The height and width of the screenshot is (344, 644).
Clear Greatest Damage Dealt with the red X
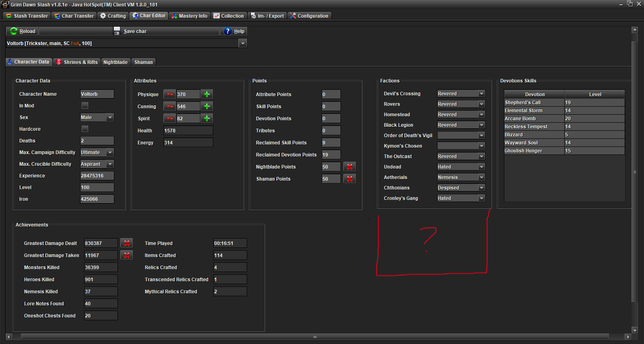(x=126, y=243)
